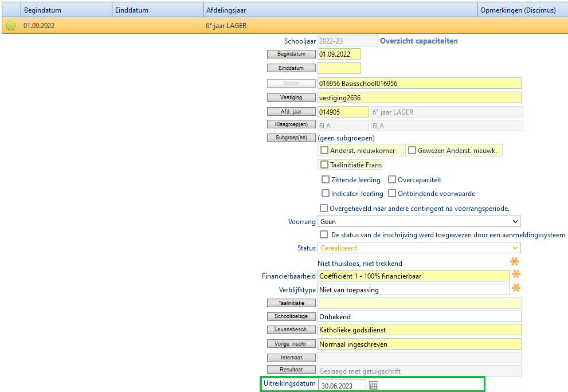Image resolution: width=568 pixels, height=392 pixels.
Task: Open the Overzicht capaciteiten link
Action: point(419,41)
